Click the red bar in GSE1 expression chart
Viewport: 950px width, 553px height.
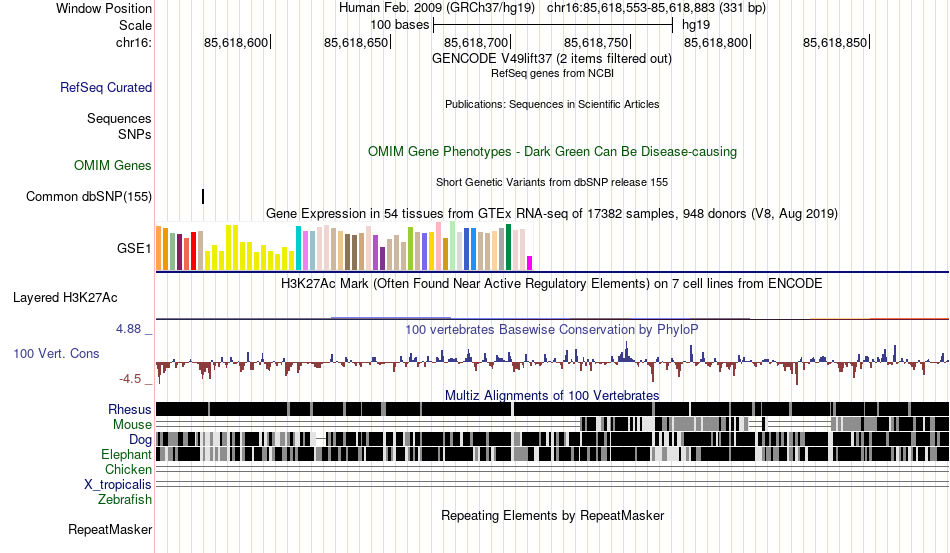click(x=193, y=250)
